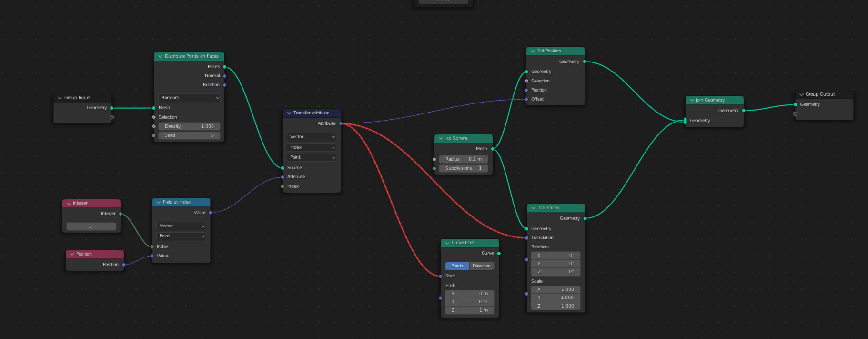Open Transfer Attribute Vector data type dropdown

[312, 137]
